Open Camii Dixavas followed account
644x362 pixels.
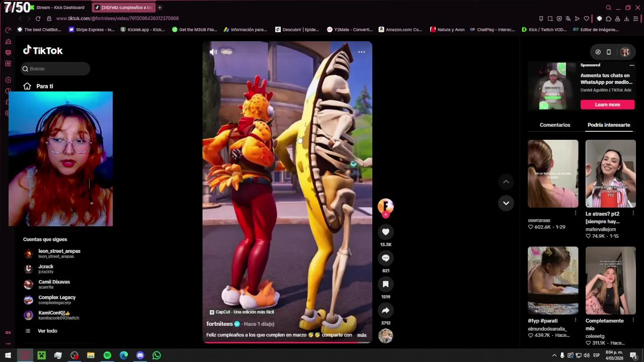(x=47, y=285)
